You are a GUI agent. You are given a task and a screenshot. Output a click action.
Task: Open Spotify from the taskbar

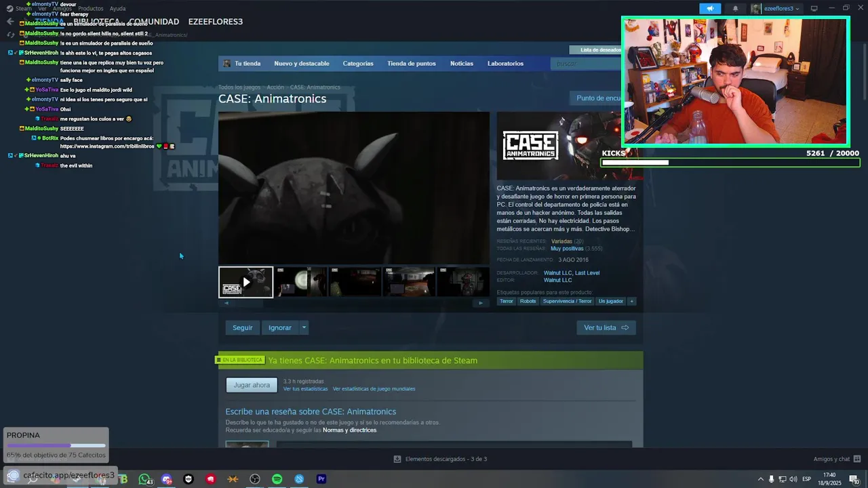click(x=277, y=479)
